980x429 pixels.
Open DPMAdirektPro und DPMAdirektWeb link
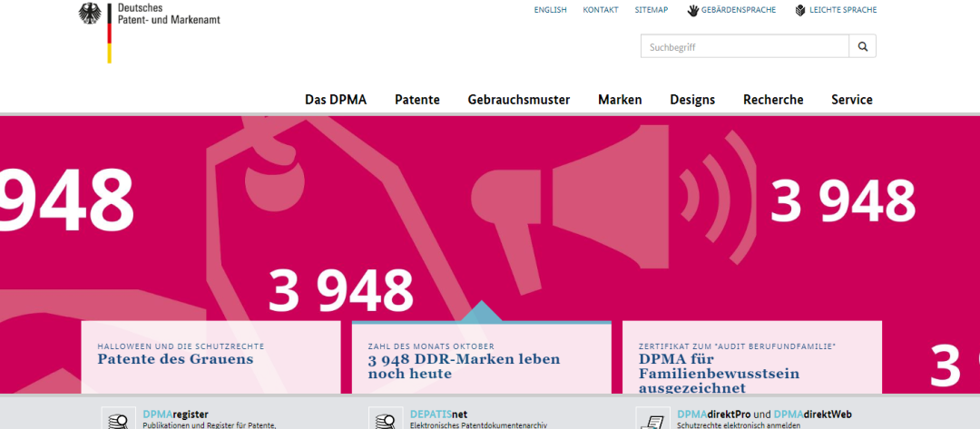pyautogui.click(x=764, y=414)
